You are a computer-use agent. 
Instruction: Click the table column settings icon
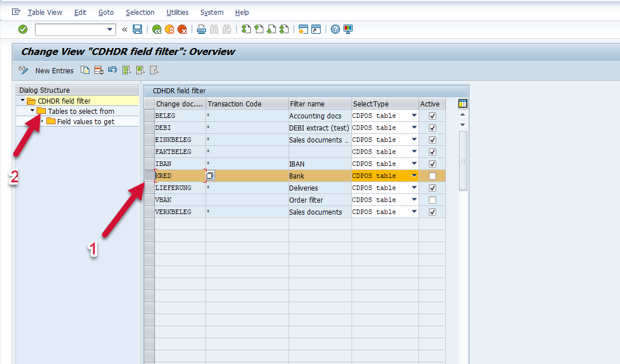click(x=463, y=104)
